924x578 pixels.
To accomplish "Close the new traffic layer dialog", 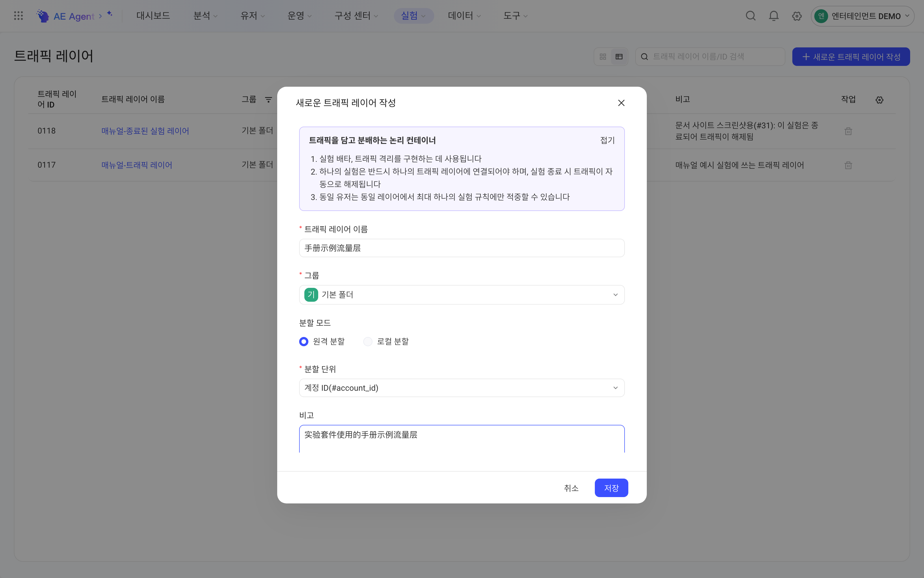I will (621, 103).
